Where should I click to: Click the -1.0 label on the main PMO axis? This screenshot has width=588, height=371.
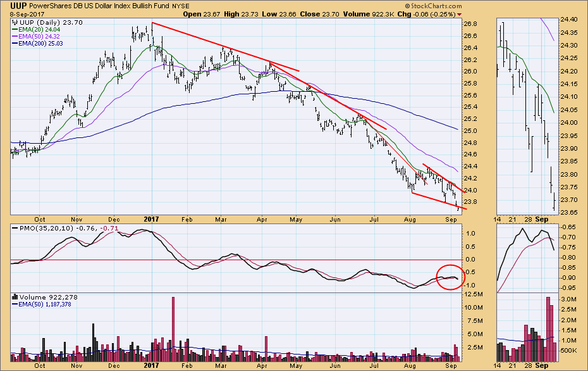[x=469, y=286]
